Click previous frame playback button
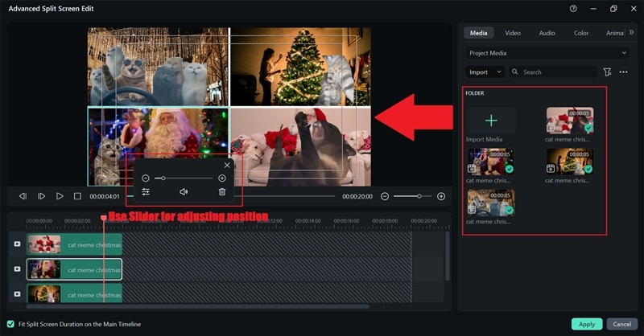The width and height of the screenshot is (644, 336). pyautogui.click(x=23, y=196)
